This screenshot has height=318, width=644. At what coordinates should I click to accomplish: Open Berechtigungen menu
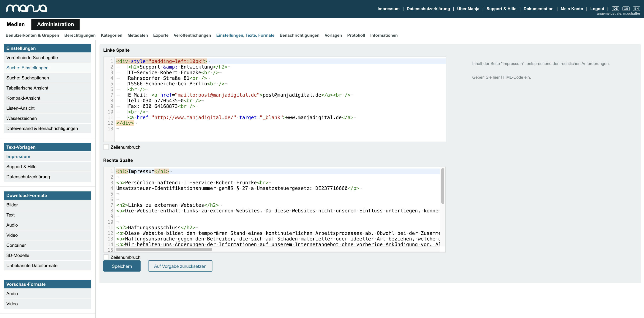click(80, 35)
